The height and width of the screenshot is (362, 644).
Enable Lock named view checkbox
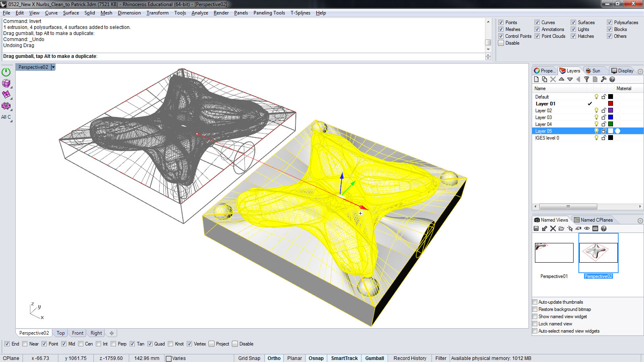point(535,324)
